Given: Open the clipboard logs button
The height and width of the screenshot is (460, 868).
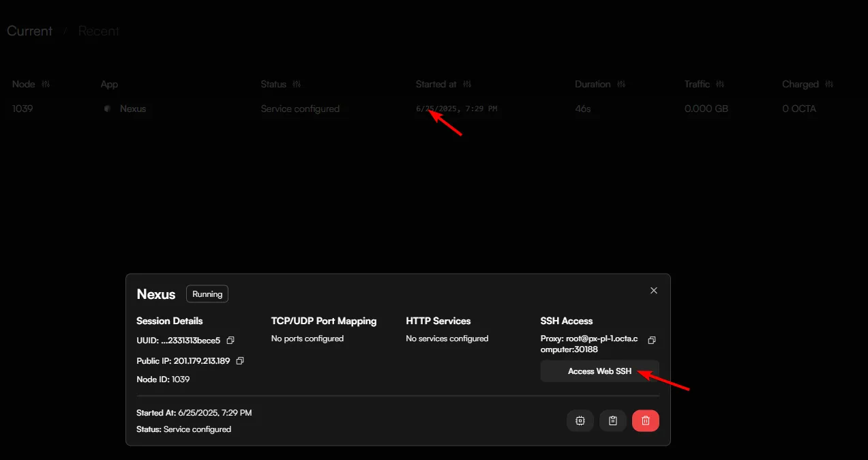Looking at the screenshot, I should 613,421.
